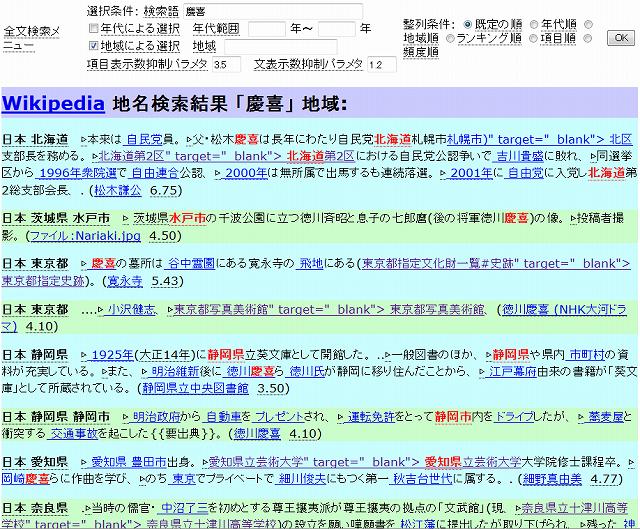This screenshot has height=529, width=640.
Task: Click the score value 6.75
Action: [163, 190]
